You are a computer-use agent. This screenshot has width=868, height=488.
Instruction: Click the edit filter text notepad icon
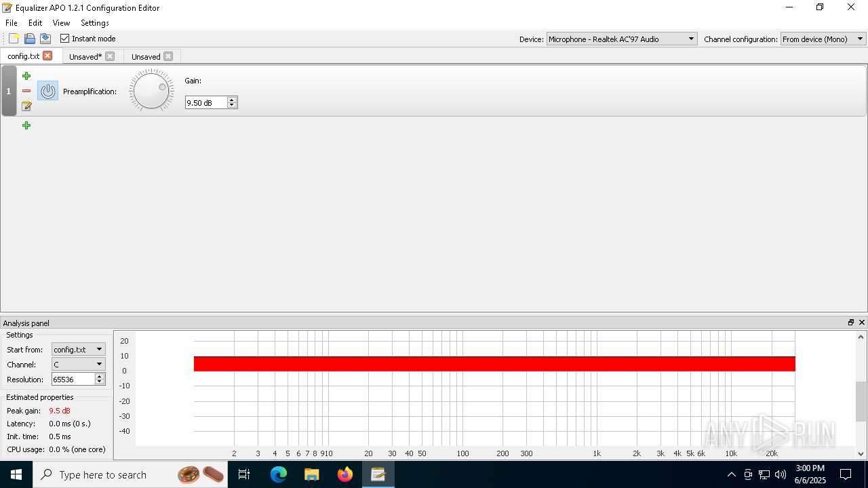[26, 106]
